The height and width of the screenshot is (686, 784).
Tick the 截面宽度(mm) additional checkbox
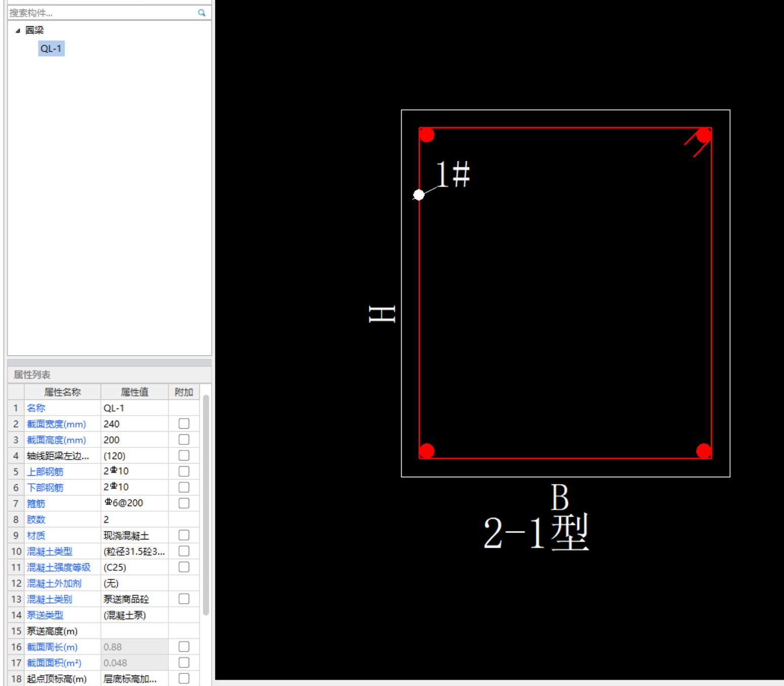pos(184,424)
